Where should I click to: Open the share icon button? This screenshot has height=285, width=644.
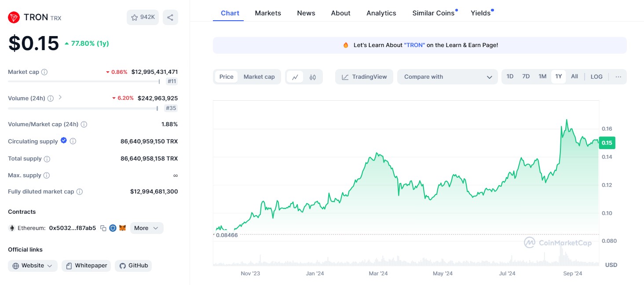click(x=170, y=17)
